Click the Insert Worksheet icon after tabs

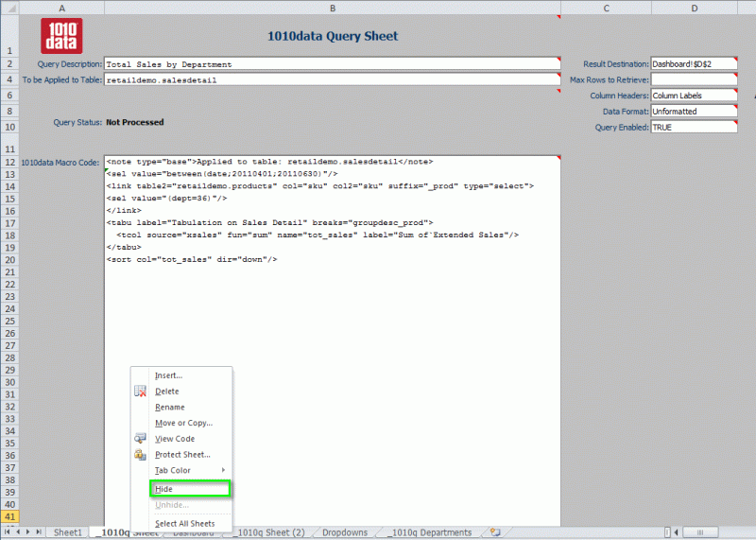pyautogui.click(x=495, y=531)
